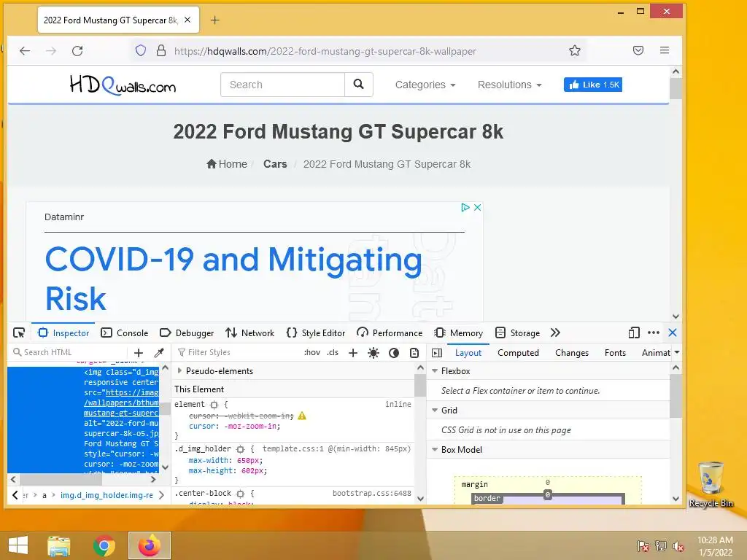
Task: Collapse the Grid section
Action: (435, 410)
